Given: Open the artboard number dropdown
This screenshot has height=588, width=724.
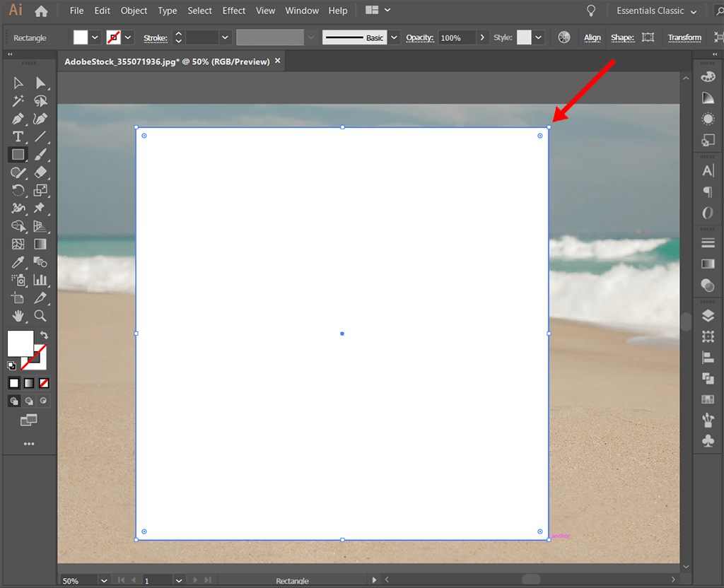Looking at the screenshot, I should point(179,581).
